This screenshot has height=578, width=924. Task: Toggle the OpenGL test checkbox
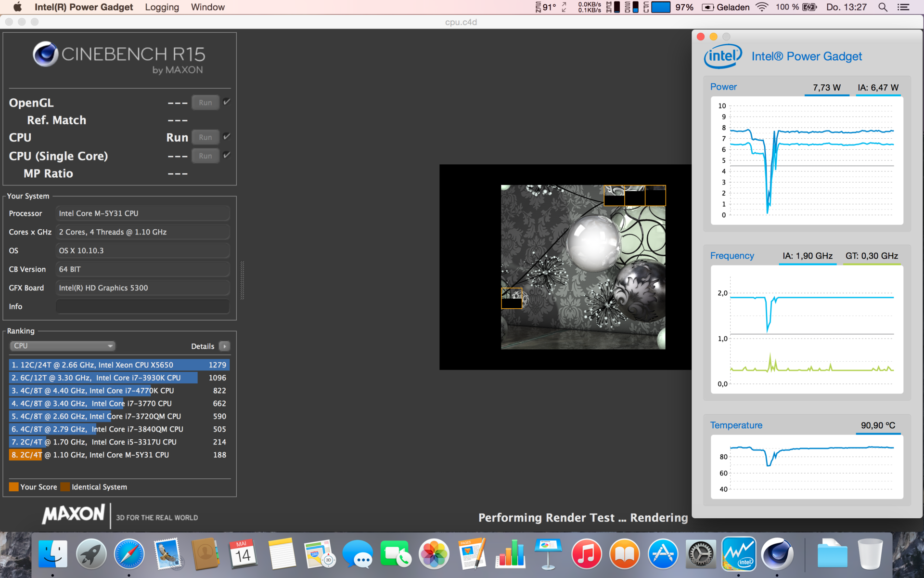point(227,102)
